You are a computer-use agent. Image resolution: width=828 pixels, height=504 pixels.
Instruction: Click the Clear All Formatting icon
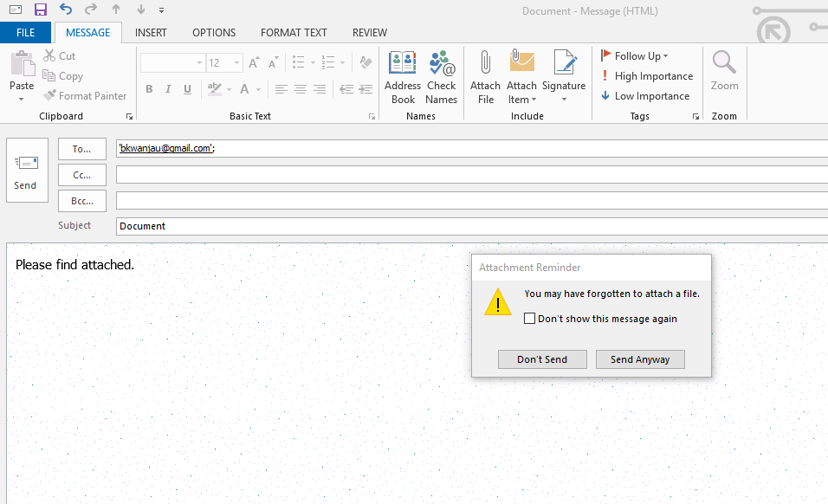tap(365, 62)
